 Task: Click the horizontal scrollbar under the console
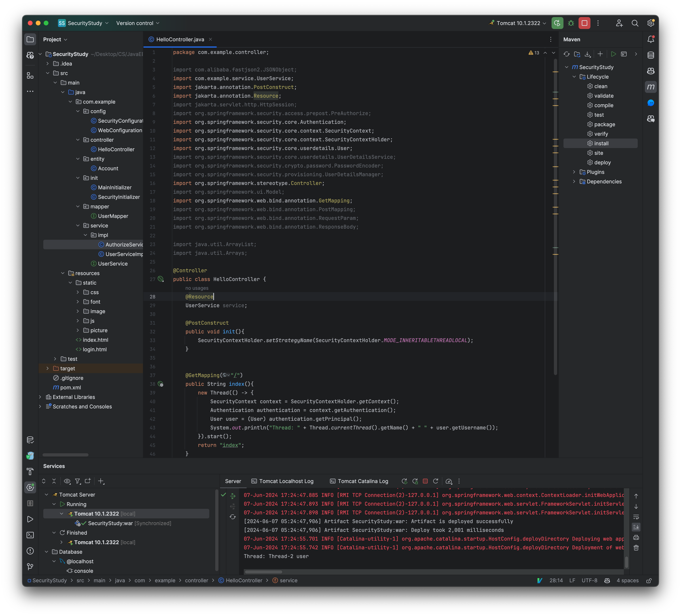(x=263, y=572)
